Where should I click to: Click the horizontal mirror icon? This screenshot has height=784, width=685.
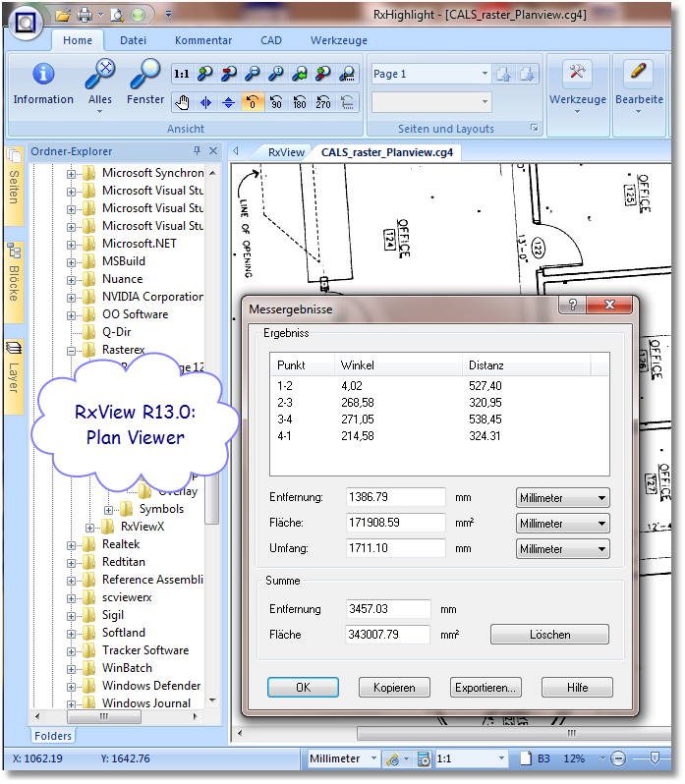click(x=205, y=102)
